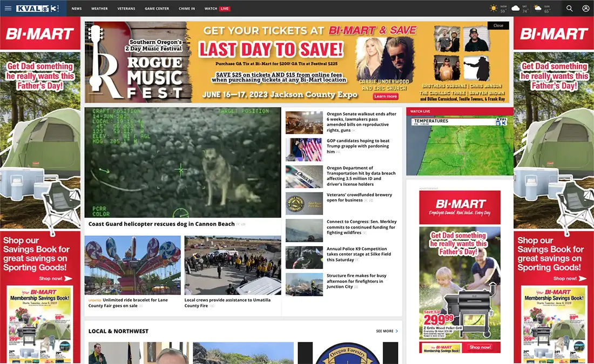Click the brewery emblem thumbnail
Viewport: 594px width, 364px height.
[304, 204]
